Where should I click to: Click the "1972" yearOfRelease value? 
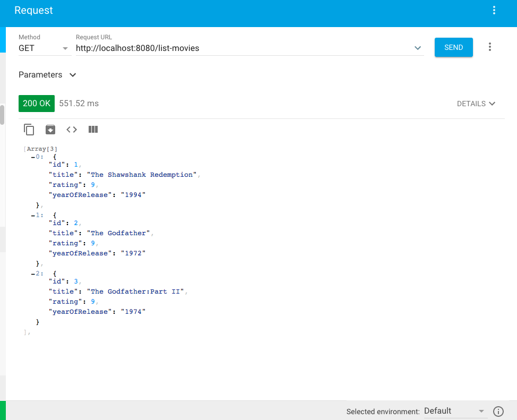[x=133, y=253]
